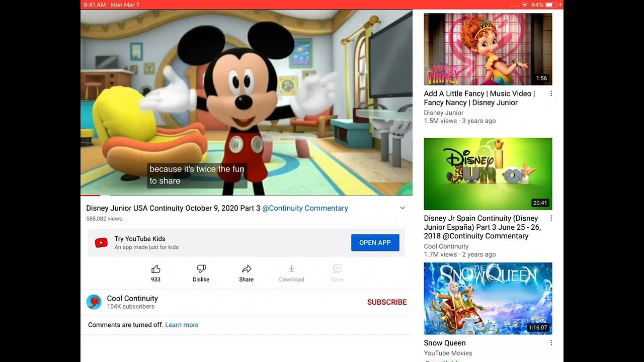
Task: Open Cool Continuity channel avatar
Action: (94, 302)
